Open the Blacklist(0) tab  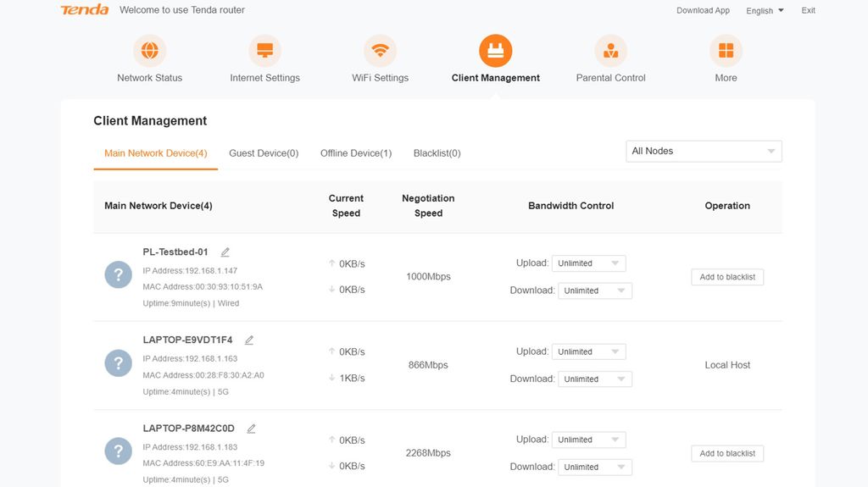pos(437,153)
